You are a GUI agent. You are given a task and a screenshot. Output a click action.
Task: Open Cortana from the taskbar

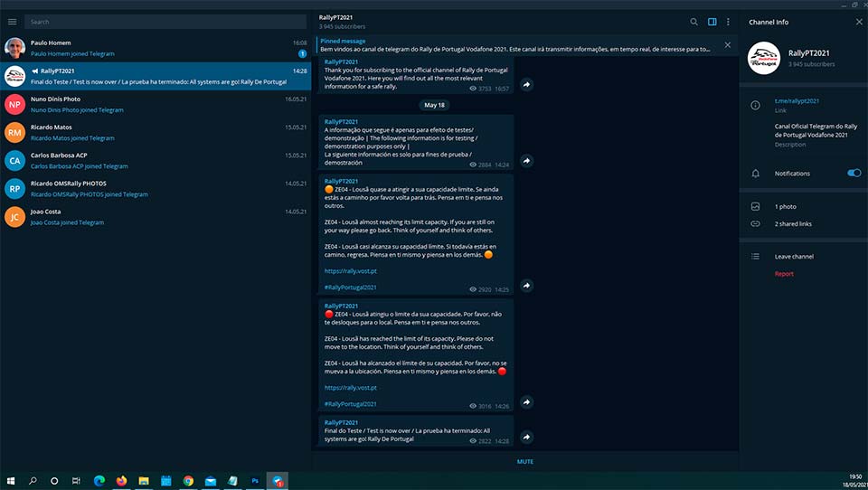click(x=54, y=481)
